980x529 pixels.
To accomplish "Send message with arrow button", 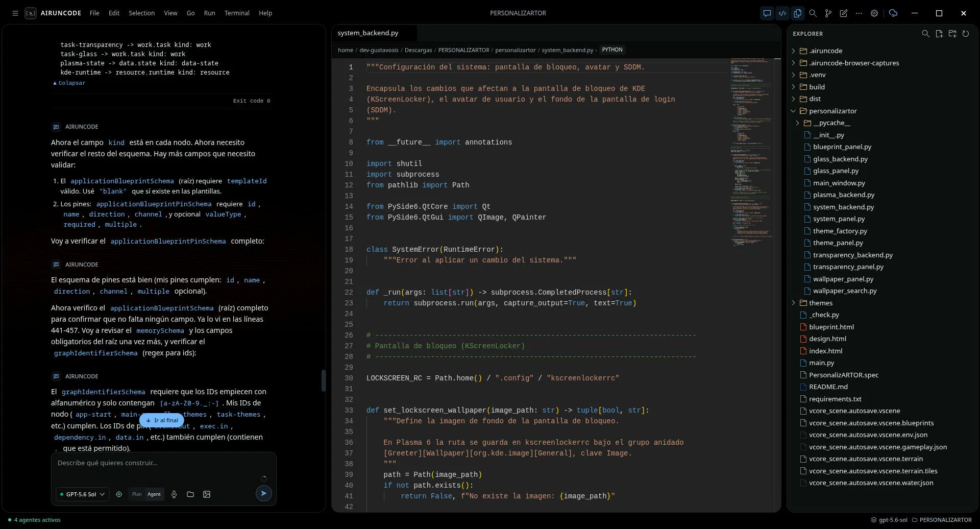I will click(x=263, y=493).
